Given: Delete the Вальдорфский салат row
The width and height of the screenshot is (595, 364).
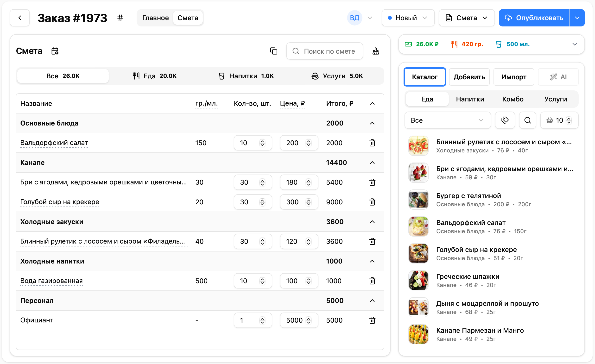Looking at the screenshot, I should (x=372, y=143).
